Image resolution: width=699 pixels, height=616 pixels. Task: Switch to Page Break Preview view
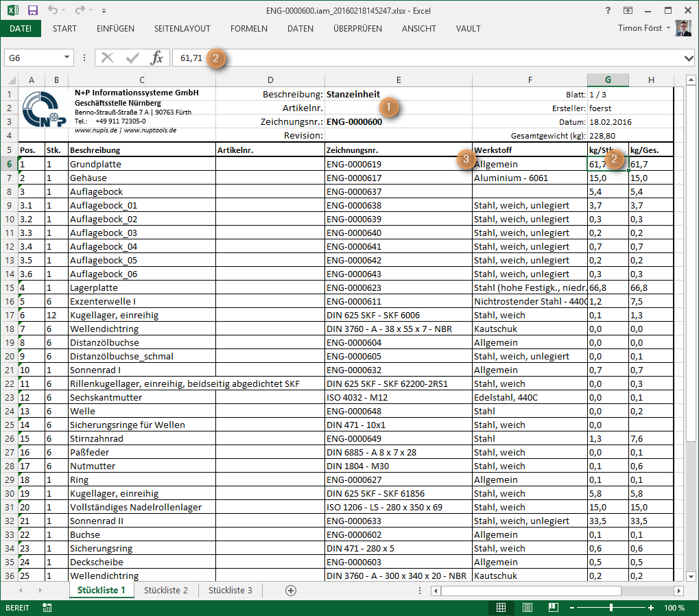(552, 608)
